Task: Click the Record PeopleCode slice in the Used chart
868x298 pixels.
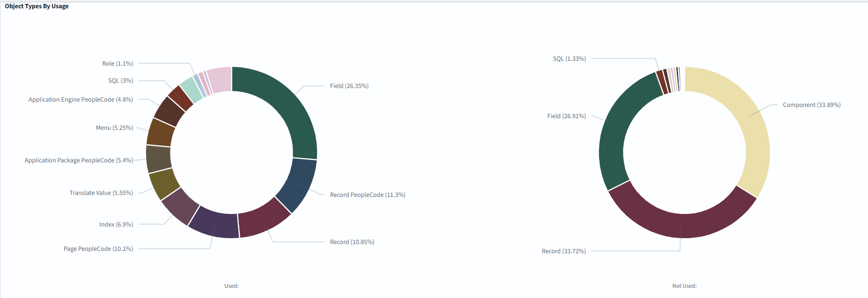Action: point(298,185)
